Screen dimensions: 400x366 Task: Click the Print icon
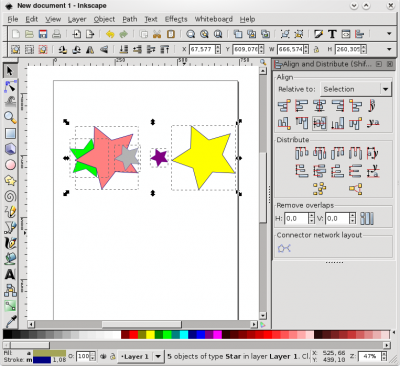coord(56,34)
